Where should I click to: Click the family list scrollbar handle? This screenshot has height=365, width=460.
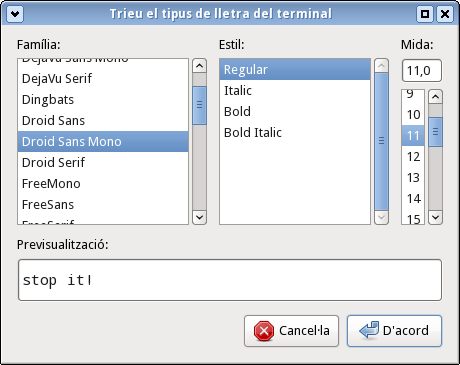pyautogui.click(x=199, y=105)
